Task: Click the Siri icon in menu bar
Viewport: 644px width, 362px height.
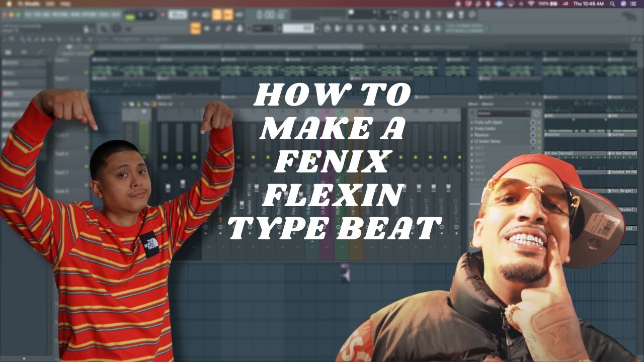Action: (624, 4)
